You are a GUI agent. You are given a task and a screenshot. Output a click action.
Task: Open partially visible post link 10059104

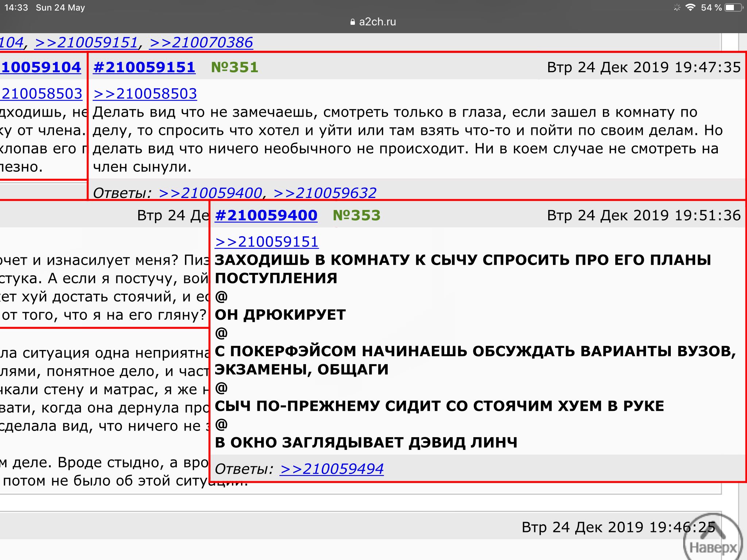click(x=41, y=67)
